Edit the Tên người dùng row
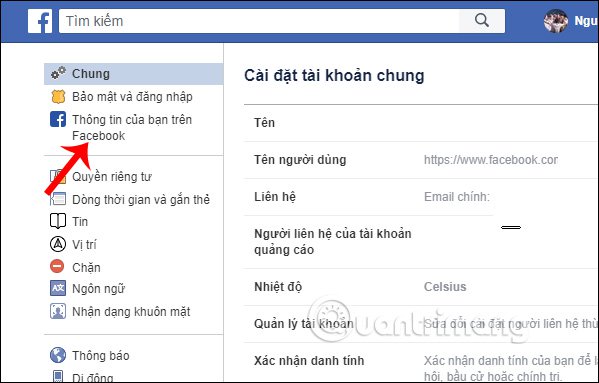Viewport: 599px width, 383px height. tap(421, 160)
